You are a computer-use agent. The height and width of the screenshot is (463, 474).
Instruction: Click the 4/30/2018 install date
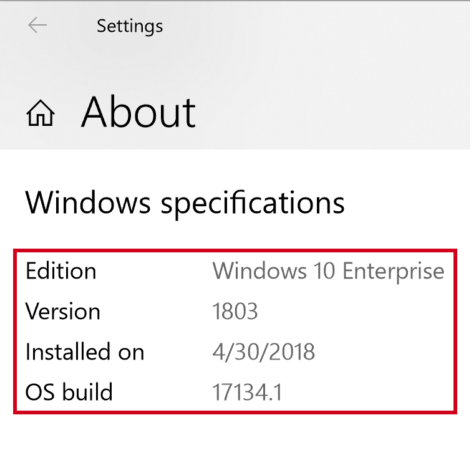pos(264,352)
